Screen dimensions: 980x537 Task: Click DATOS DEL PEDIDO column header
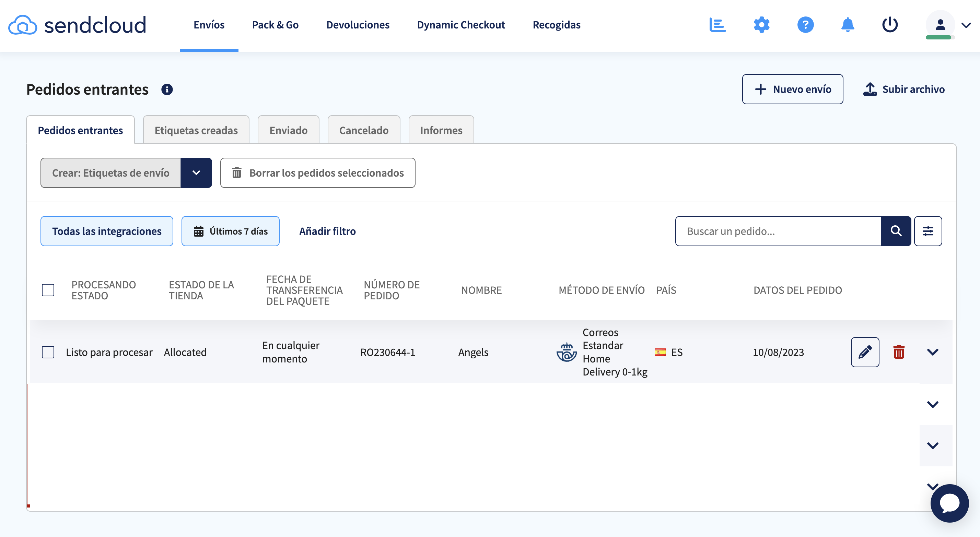[797, 290]
